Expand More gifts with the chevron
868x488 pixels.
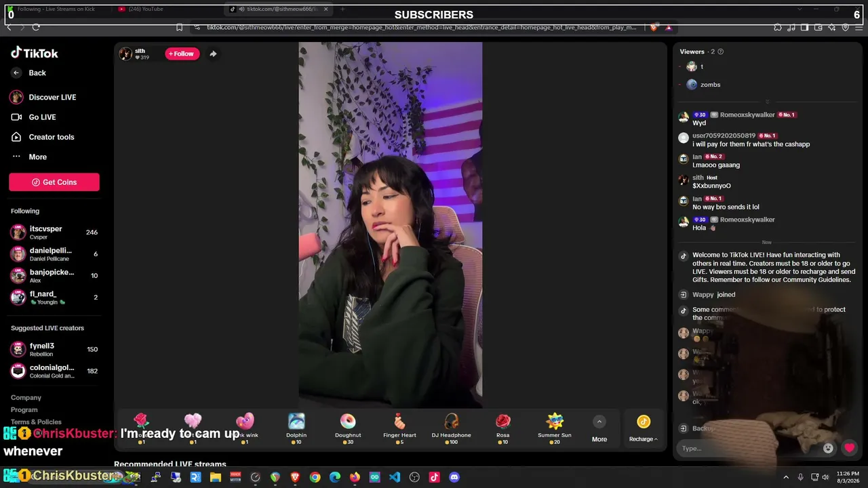(x=599, y=422)
